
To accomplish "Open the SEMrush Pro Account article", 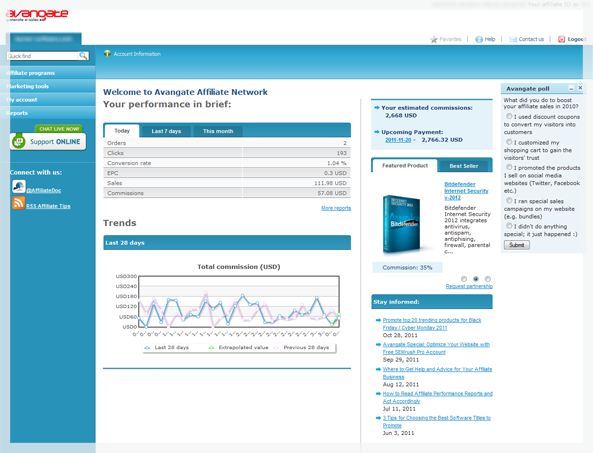I will pos(436,348).
